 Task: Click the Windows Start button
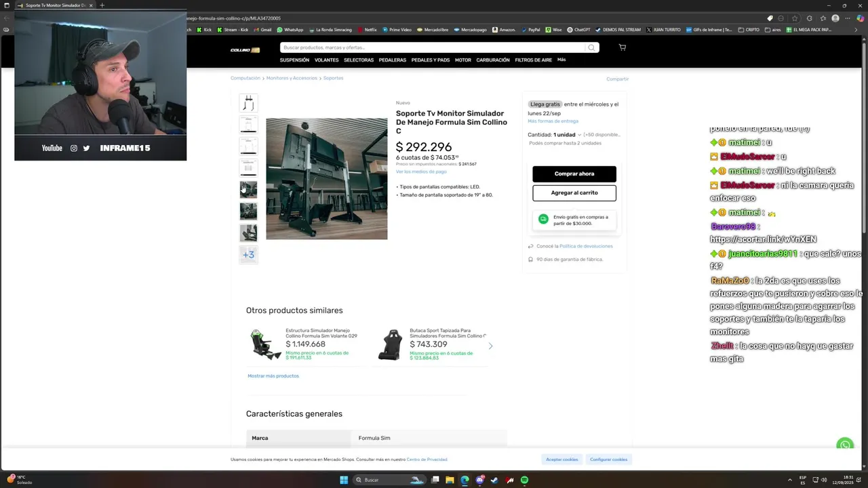[x=344, y=480]
